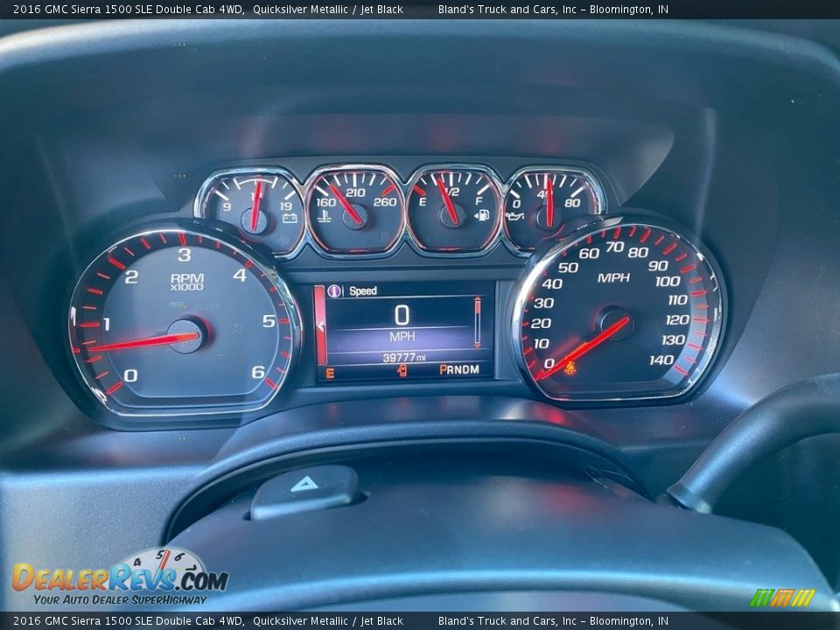Click the down arrow below the display scroll bar
The height and width of the screenshot is (630, 840).
pos(478,346)
